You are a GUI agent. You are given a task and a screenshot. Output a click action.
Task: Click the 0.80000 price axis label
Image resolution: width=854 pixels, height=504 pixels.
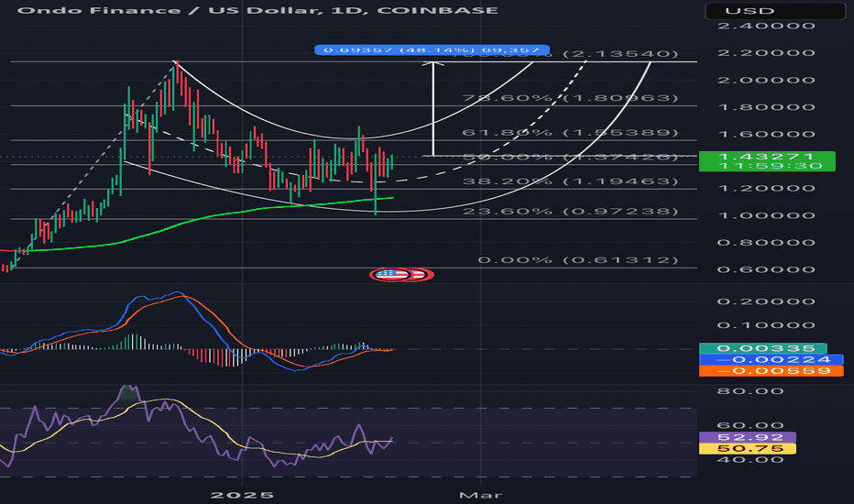[x=766, y=243]
